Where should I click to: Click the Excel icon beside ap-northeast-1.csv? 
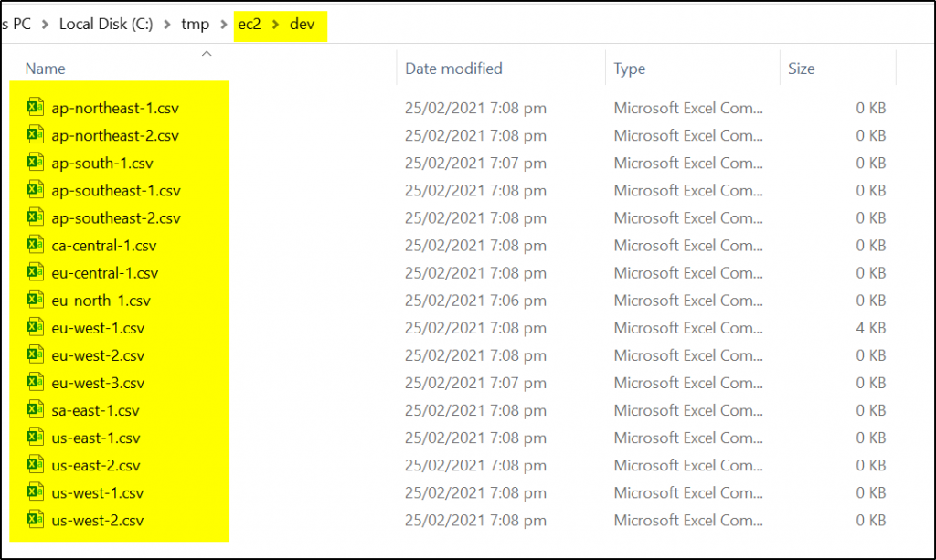pyautogui.click(x=35, y=107)
